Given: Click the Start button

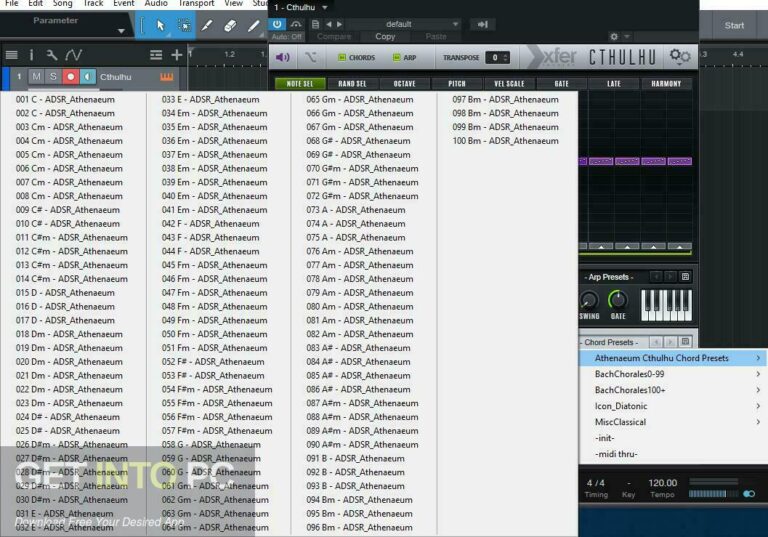Looking at the screenshot, I should pyautogui.click(x=734, y=25).
